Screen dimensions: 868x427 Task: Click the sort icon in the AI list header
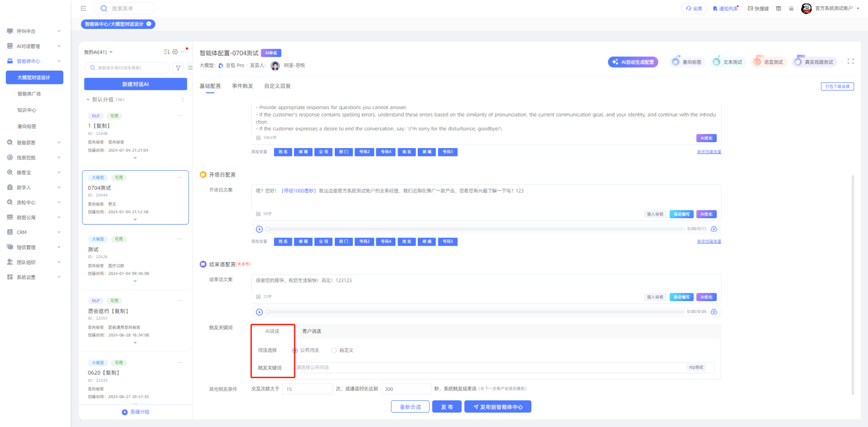(166, 52)
